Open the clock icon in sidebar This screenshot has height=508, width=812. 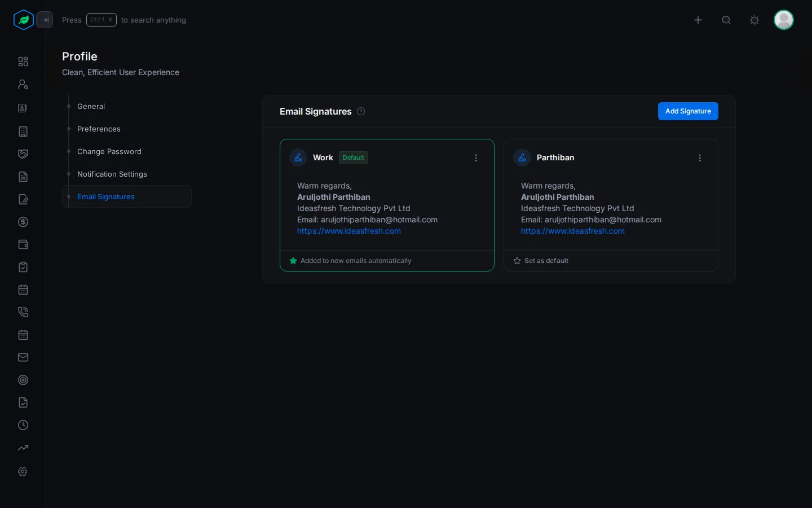(23, 425)
